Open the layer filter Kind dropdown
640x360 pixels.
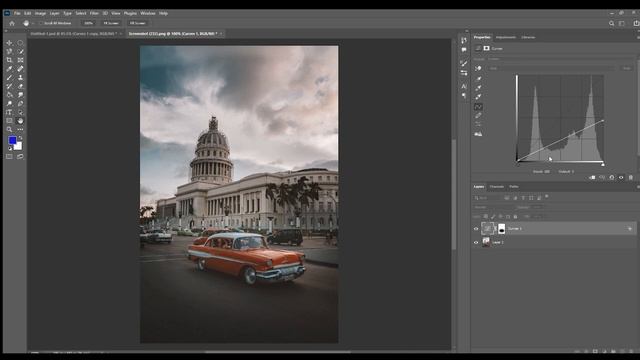(x=488, y=198)
